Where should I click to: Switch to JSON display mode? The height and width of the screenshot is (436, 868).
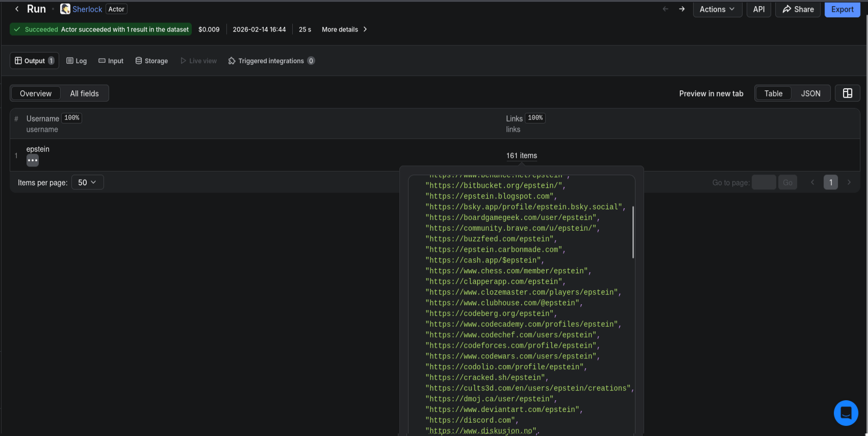(x=810, y=93)
